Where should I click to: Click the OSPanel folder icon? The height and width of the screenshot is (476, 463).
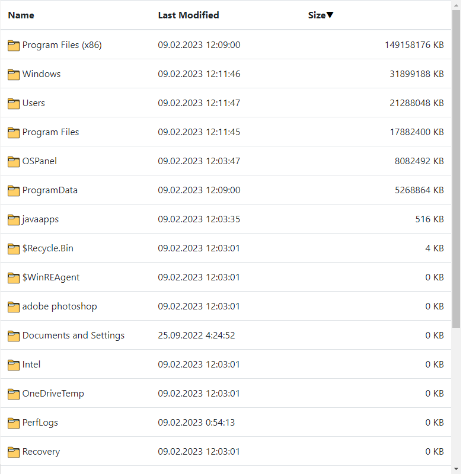coord(13,161)
